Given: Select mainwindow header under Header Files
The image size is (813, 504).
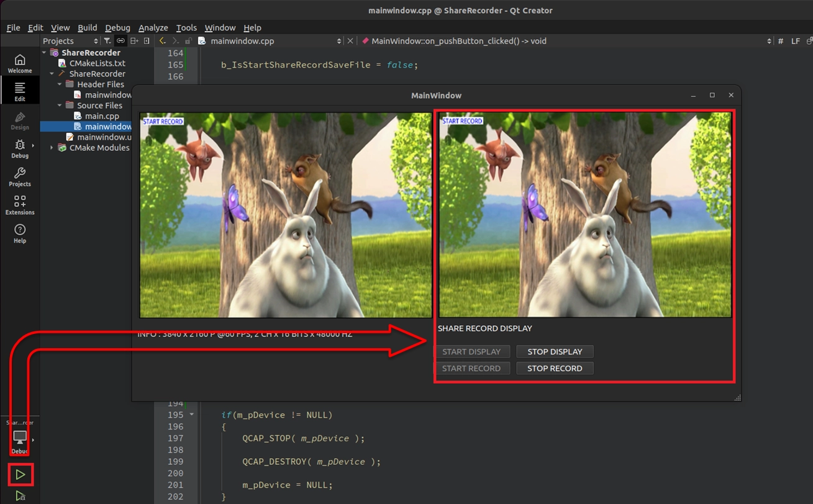Looking at the screenshot, I should [102, 95].
